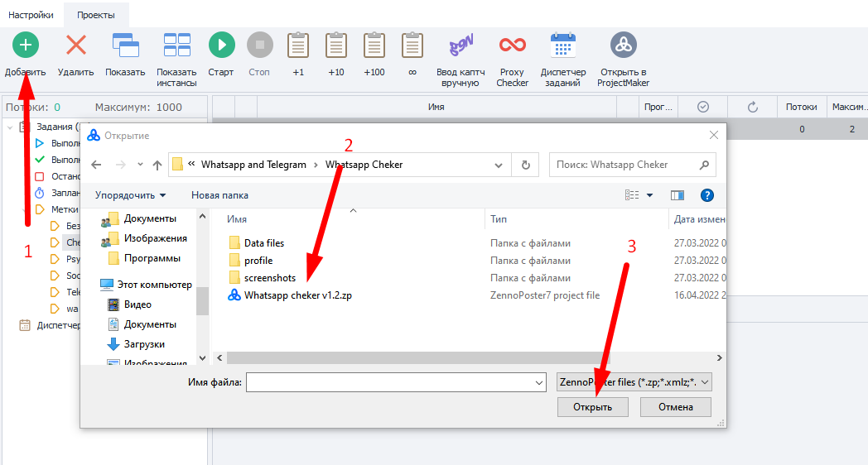The image size is (868, 465).
Task: Open recent locations dropdown chevron
Action: (140, 165)
